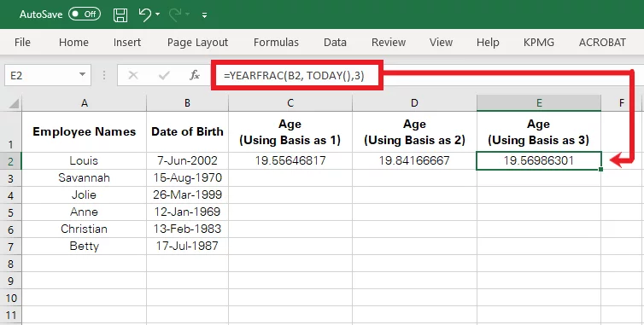Select the cell containing Betty

pos(85,247)
